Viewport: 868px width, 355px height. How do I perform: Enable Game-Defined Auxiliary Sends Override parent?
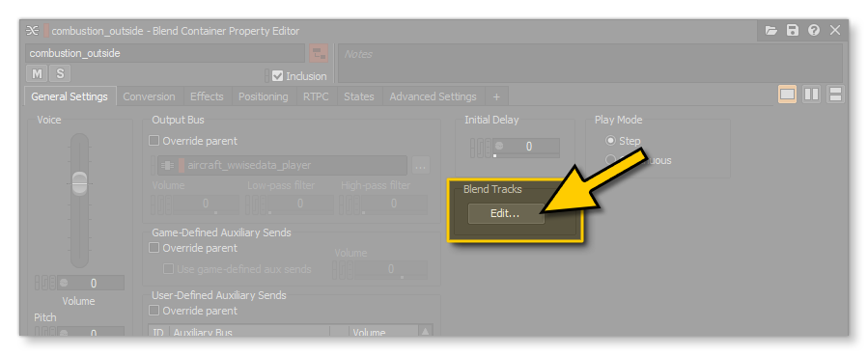click(x=154, y=248)
